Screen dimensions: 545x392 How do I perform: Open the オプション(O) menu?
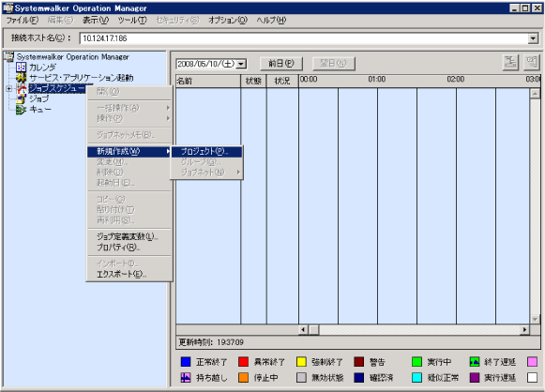pyautogui.click(x=228, y=20)
